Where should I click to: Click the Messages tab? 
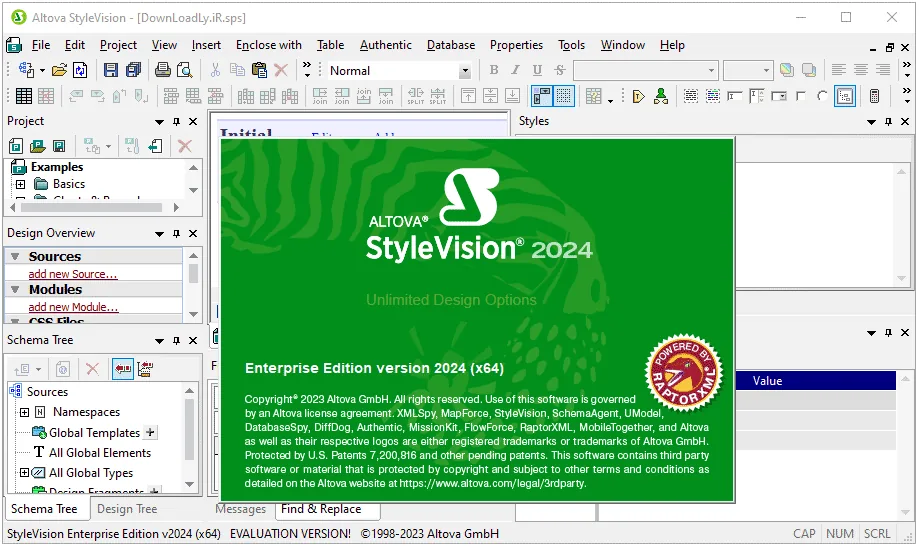coord(241,509)
